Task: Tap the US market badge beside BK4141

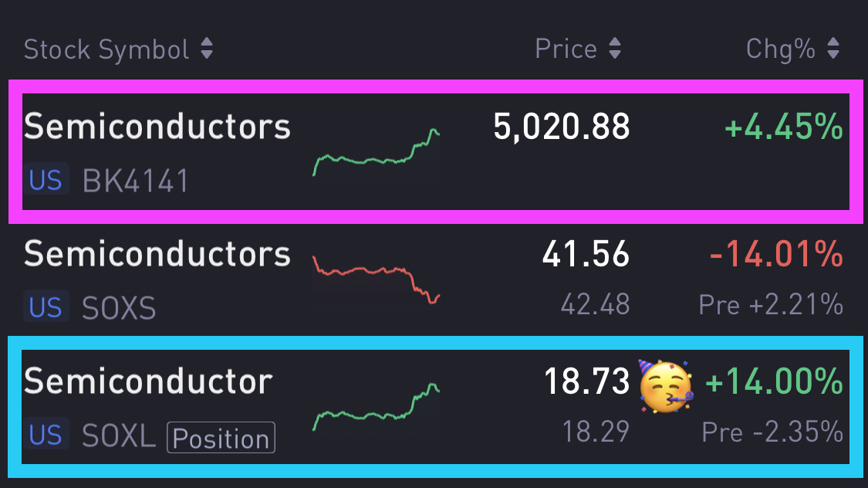Action: click(x=46, y=181)
